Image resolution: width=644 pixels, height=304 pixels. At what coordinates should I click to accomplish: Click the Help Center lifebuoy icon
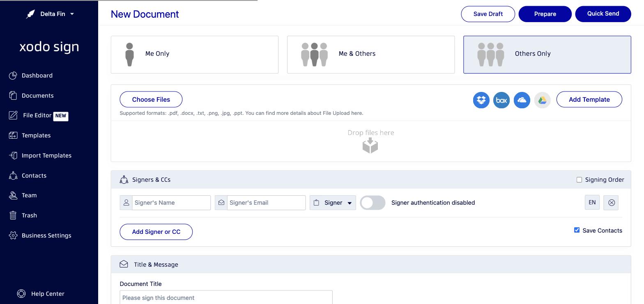21,294
